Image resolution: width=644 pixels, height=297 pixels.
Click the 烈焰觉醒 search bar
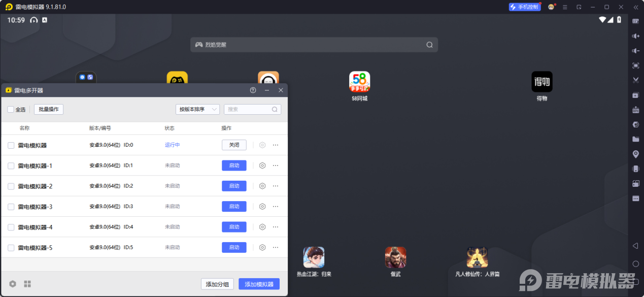tap(314, 45)
